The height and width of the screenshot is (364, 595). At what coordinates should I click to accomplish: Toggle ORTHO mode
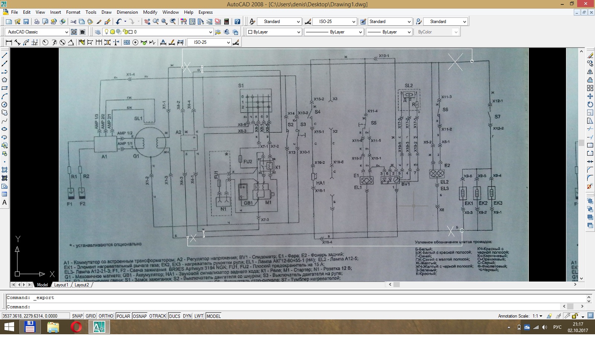pyautogui.click(x=106, y=316)
